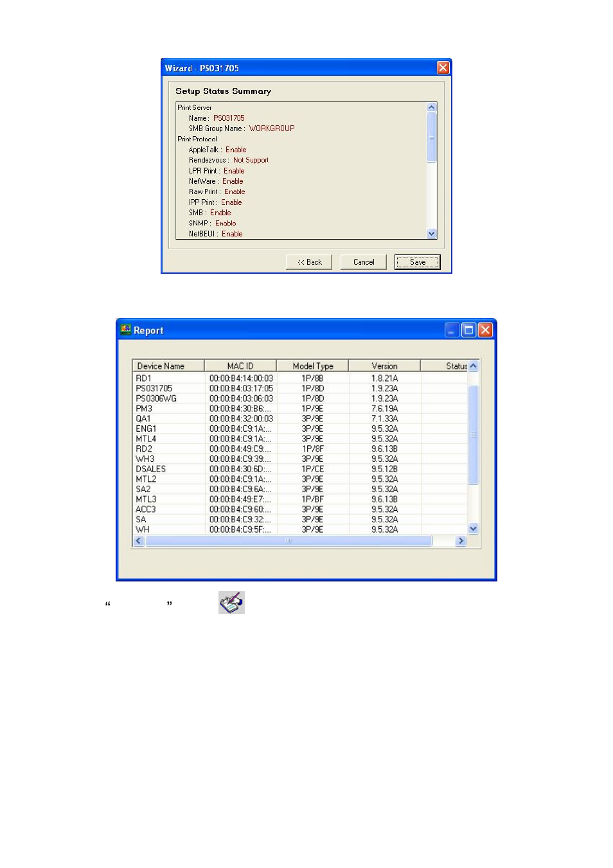Click the Status column header
This screenshot has width=613, height=868.
point(444,366)
